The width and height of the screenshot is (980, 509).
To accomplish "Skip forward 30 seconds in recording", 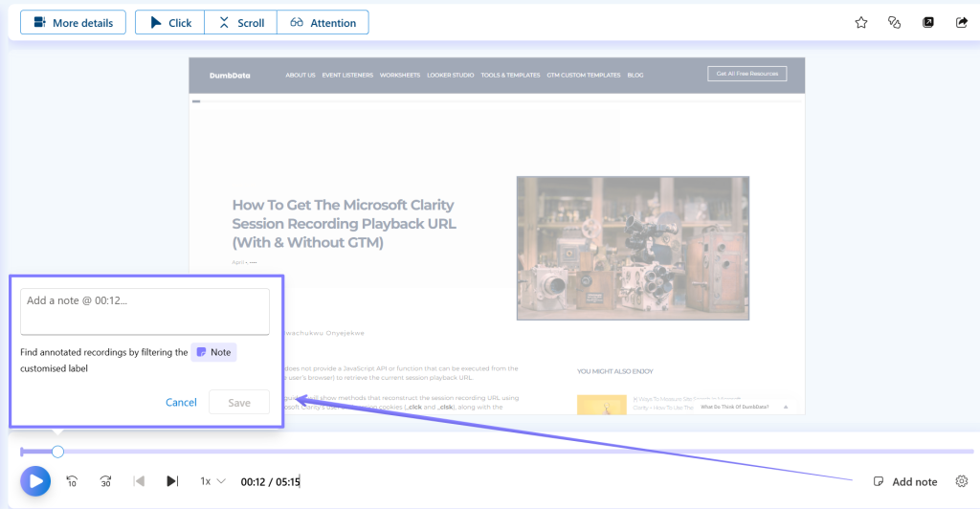I will pos(106,481).
